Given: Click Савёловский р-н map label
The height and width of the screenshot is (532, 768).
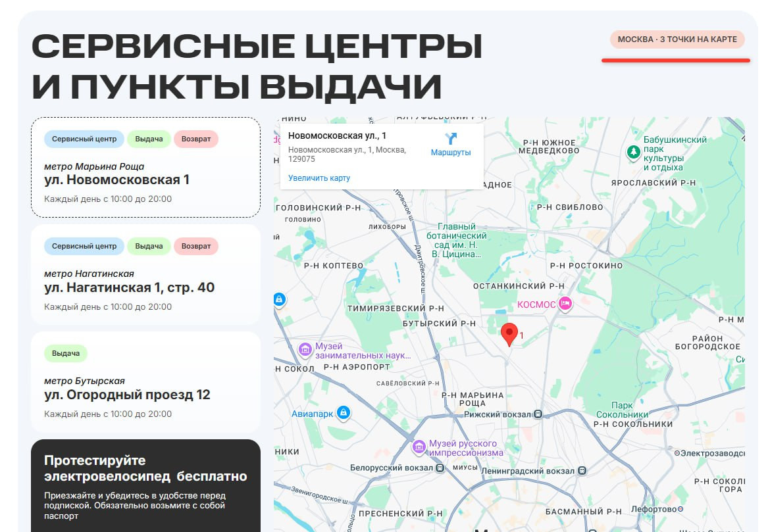Looking at the screenshot, I should click(x=408, y=383).
